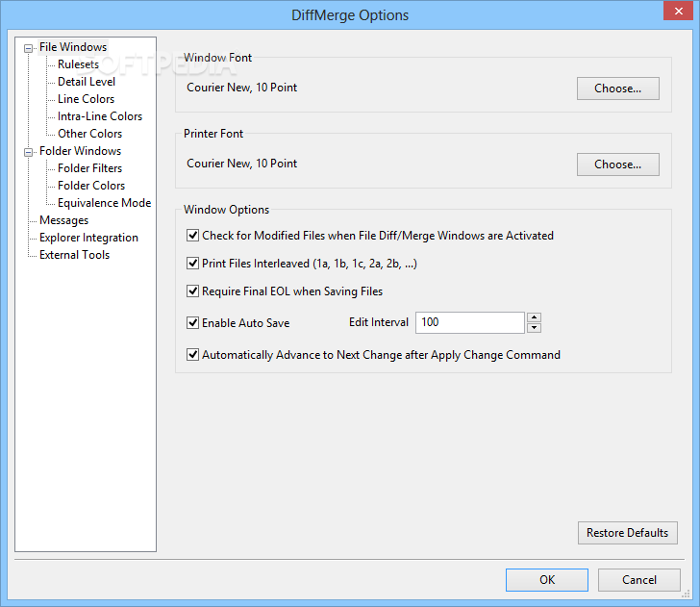Open the External Tools page
Image resolution: width=700 pixels, height=607 pixels.
(x=75, y=255)
